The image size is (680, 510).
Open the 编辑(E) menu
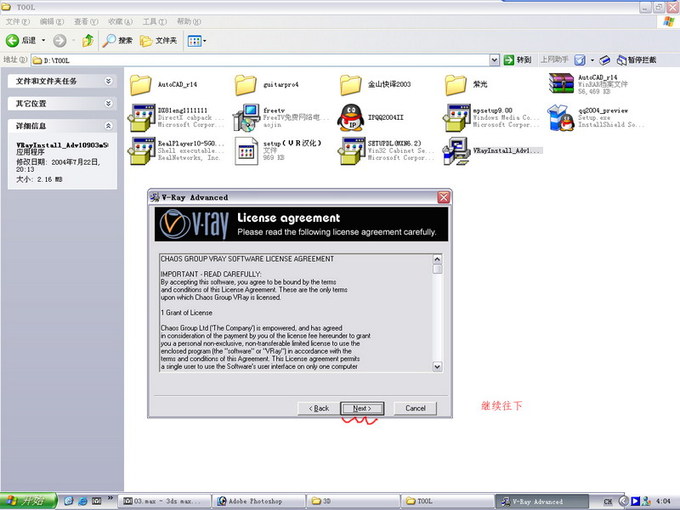coord(52,21)
